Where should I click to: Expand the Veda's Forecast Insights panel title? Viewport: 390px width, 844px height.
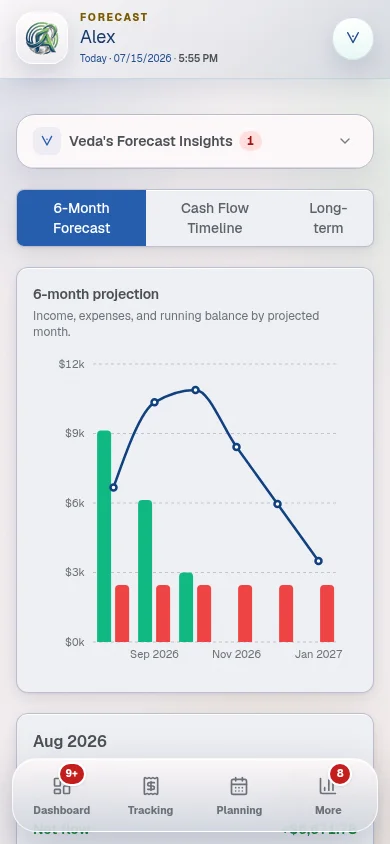151,141
